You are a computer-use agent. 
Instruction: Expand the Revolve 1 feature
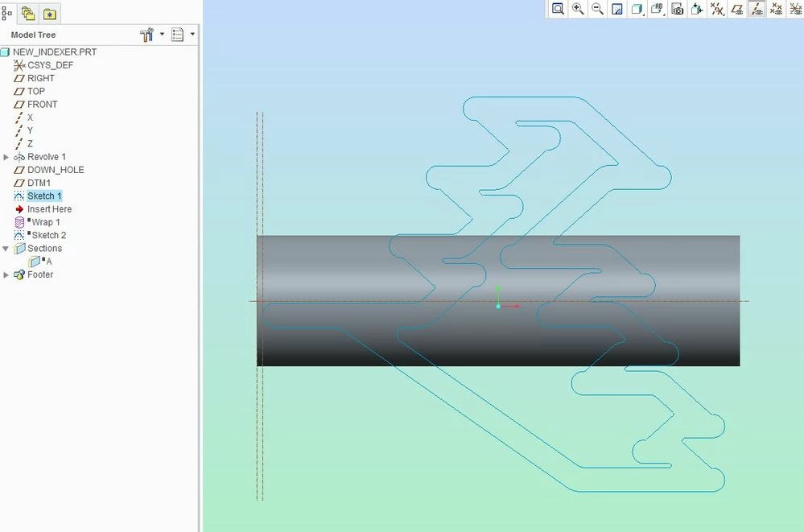click(6, 157)
